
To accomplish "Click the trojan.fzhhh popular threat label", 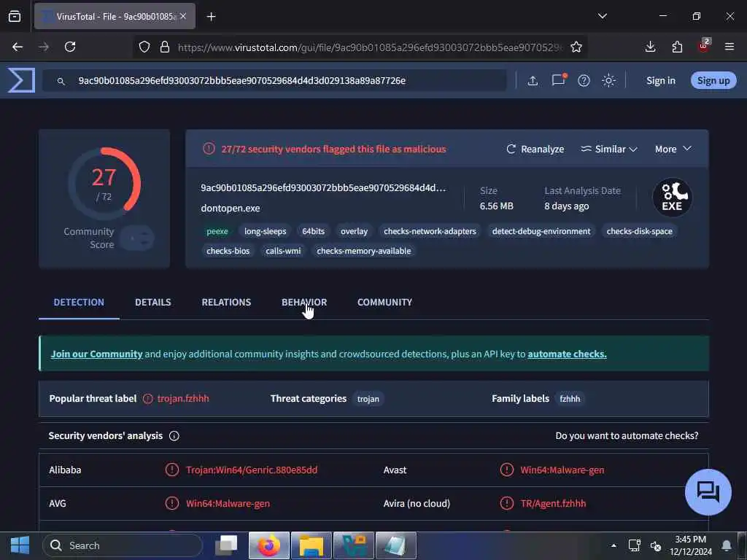I will tap(183, 399).
